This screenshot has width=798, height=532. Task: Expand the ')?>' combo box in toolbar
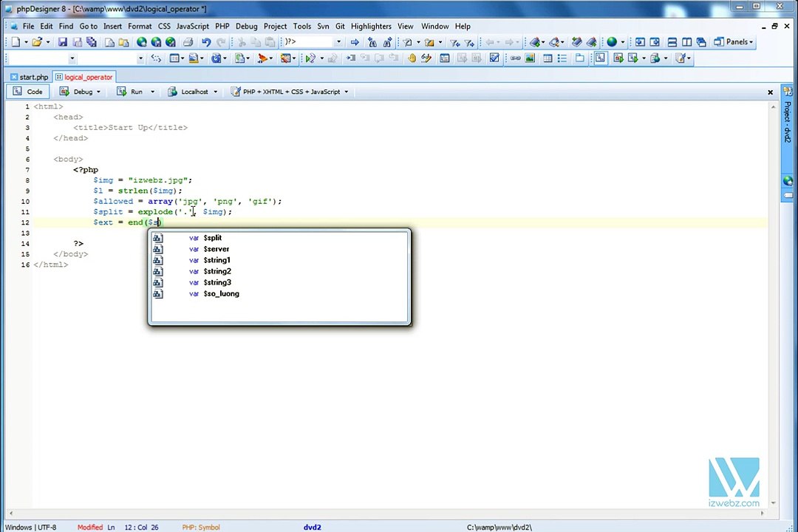pyautogui.click(x=338, y=42)
